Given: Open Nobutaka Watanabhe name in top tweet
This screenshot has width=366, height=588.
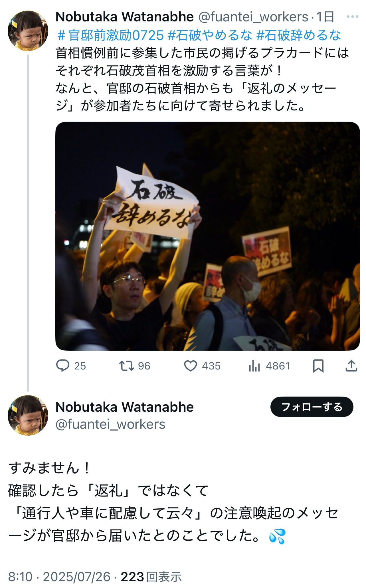Looking at the screenshot, I should pyautogui.click(x=125, y=17).
